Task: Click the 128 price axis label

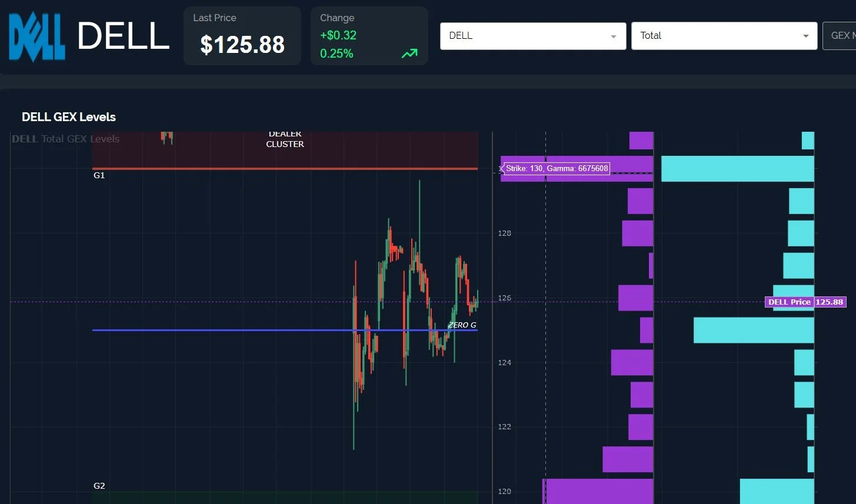Action: pos(504,233)
